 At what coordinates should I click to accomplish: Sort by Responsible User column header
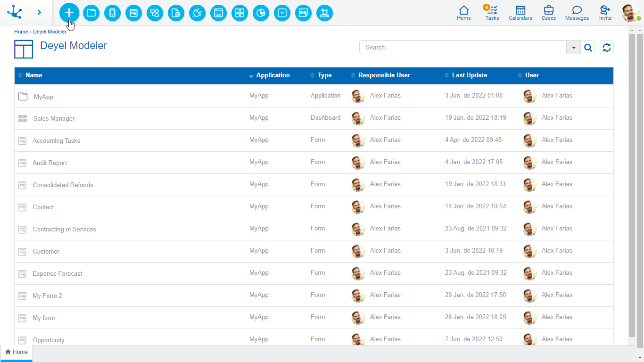pyautogui.click(x=384, y=75)
